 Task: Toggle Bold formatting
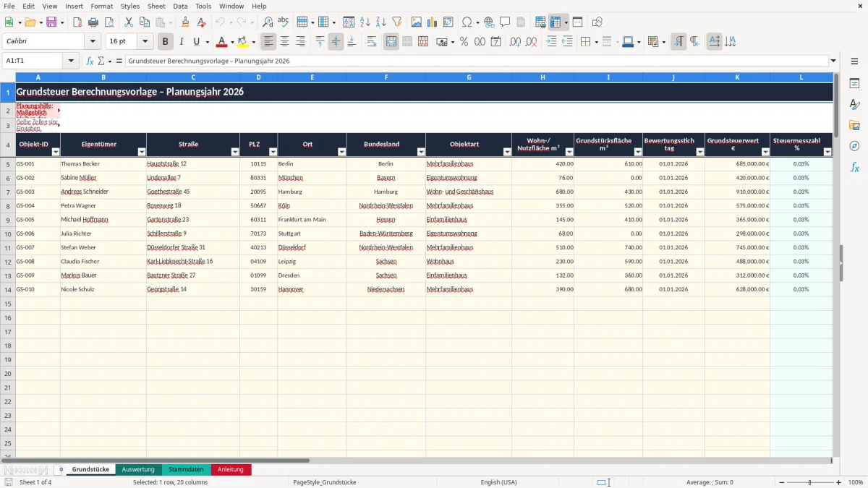click(x=166, y=42)
